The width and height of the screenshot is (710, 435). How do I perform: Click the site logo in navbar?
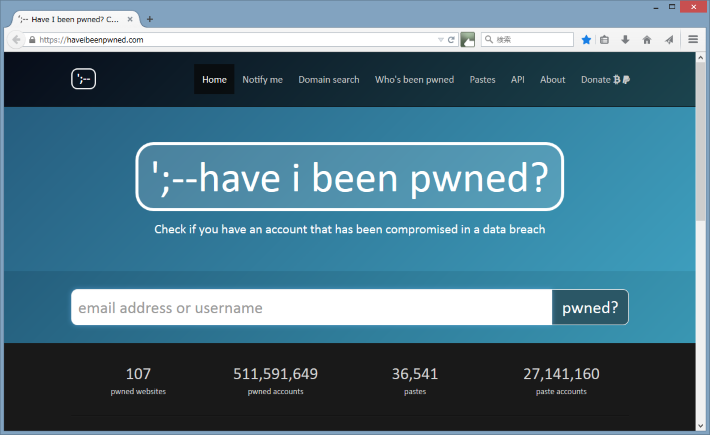(83, 79)
